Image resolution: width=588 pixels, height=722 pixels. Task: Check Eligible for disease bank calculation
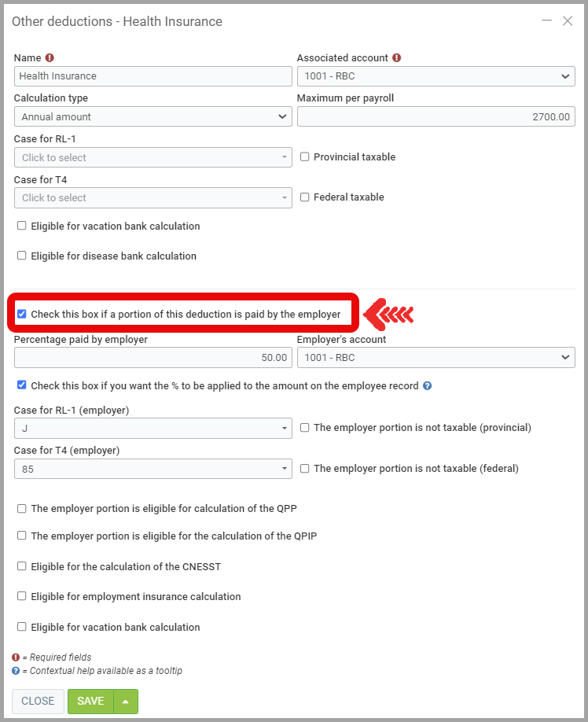pos(22,256)
